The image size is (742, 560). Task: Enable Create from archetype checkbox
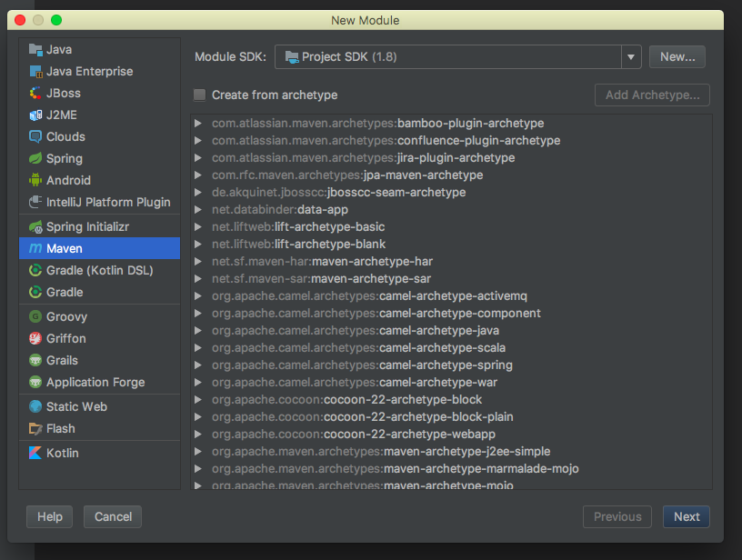(200, 95)
